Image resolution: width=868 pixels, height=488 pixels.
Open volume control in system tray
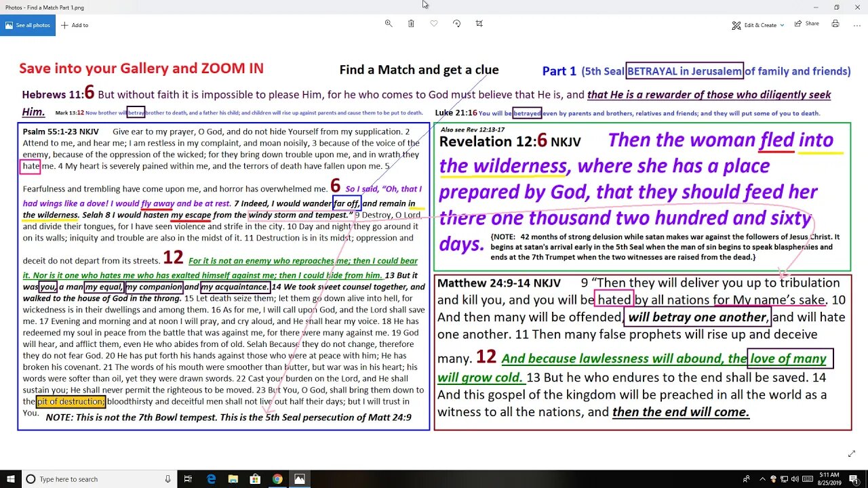pyautogui.click(x=795, y=479)
